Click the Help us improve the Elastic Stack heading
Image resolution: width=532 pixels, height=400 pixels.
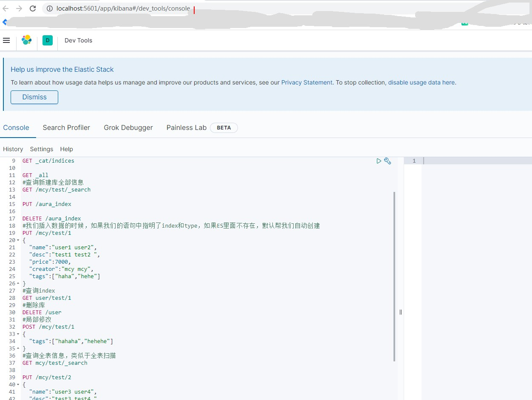[x=62, y=70]
